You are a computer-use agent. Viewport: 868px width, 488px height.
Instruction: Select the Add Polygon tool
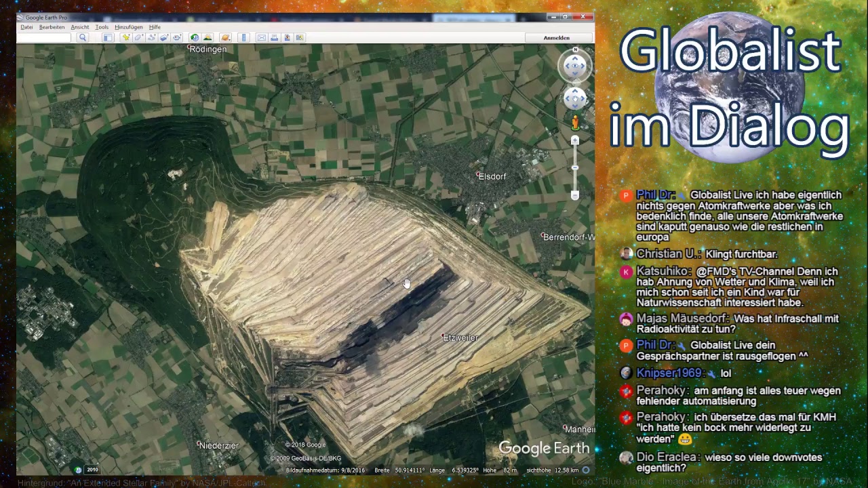tap(138, 37)
